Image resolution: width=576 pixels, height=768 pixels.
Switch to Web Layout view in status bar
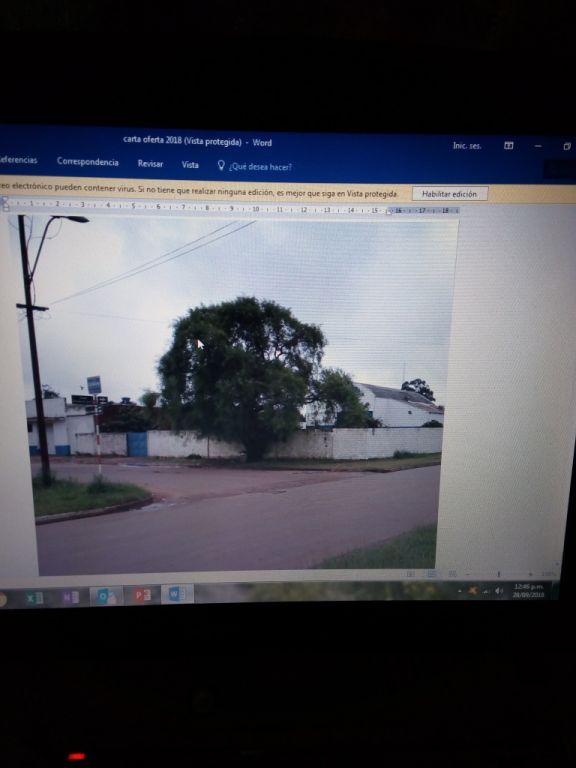452,574
